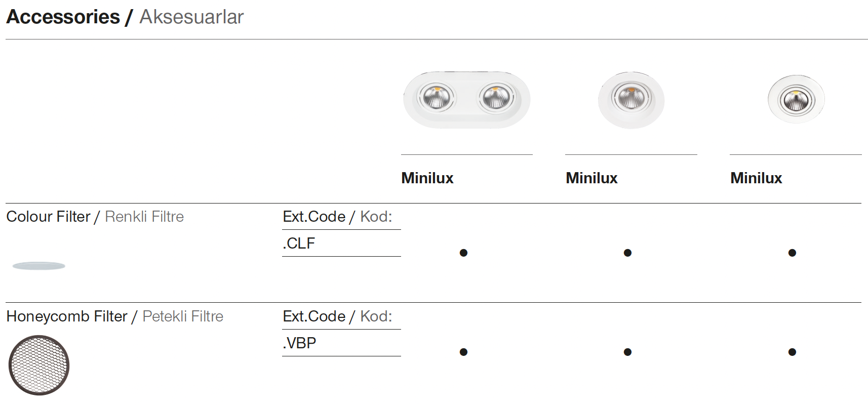Viewport: 868px width, 405px height.
Task: Select the Minilux label under the middle fixture
Action: 591,178
